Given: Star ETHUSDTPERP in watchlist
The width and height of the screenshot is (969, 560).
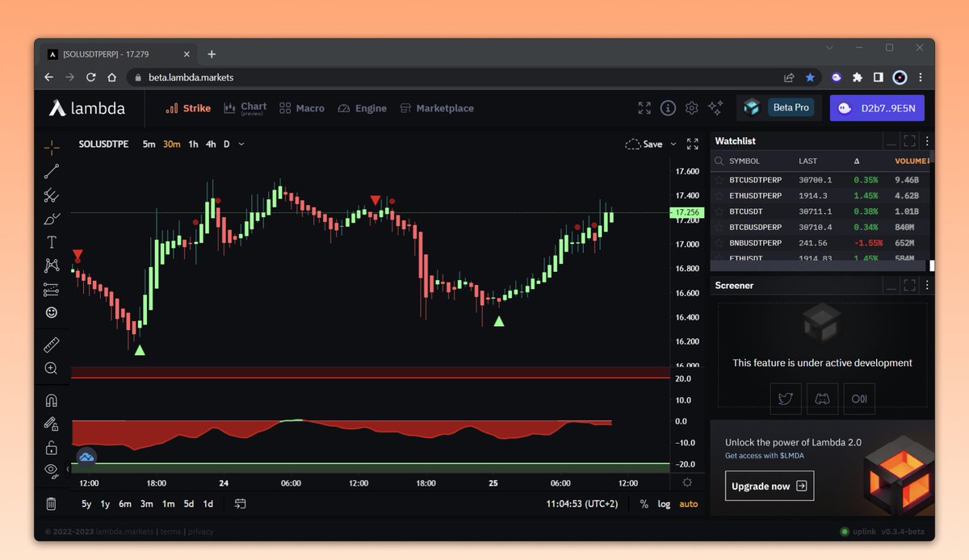Looking at the screenshot, I should coord(719,195).
